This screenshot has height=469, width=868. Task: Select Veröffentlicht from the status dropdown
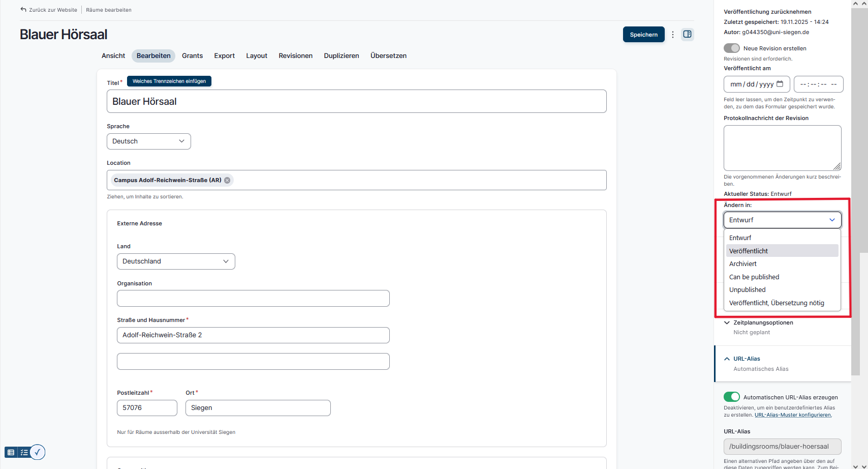tap(749, 250)
